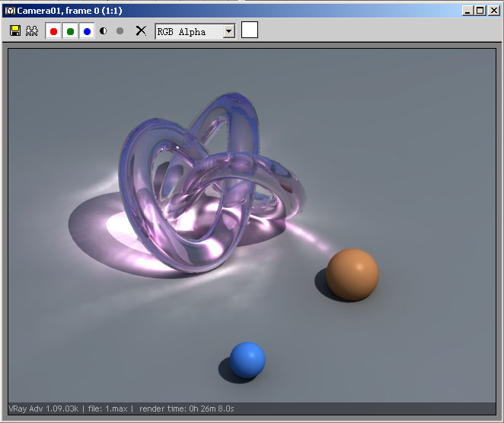Pick the orange sphere in render
Viewport: 504px width, 423px height.
[x=352, y=274]
